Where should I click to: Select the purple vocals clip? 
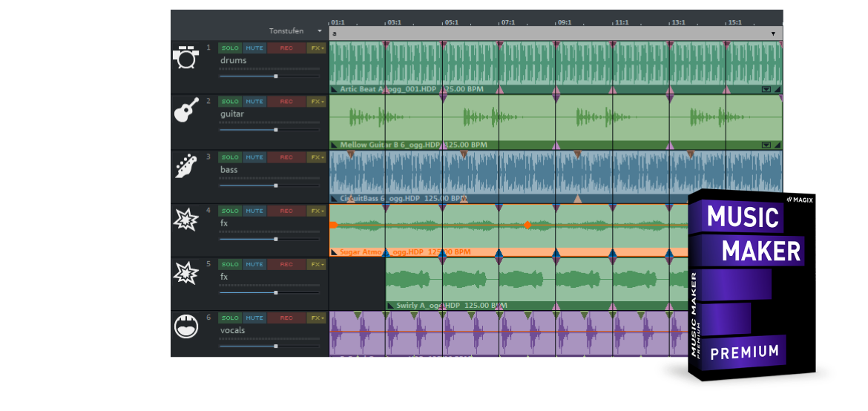pos(508,332)
